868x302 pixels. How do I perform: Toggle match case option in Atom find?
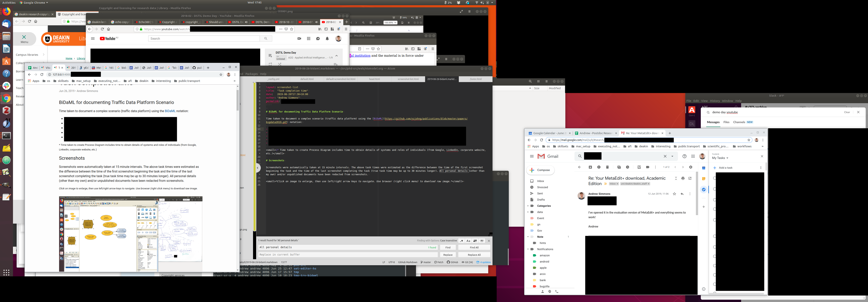tap(468, 241)
